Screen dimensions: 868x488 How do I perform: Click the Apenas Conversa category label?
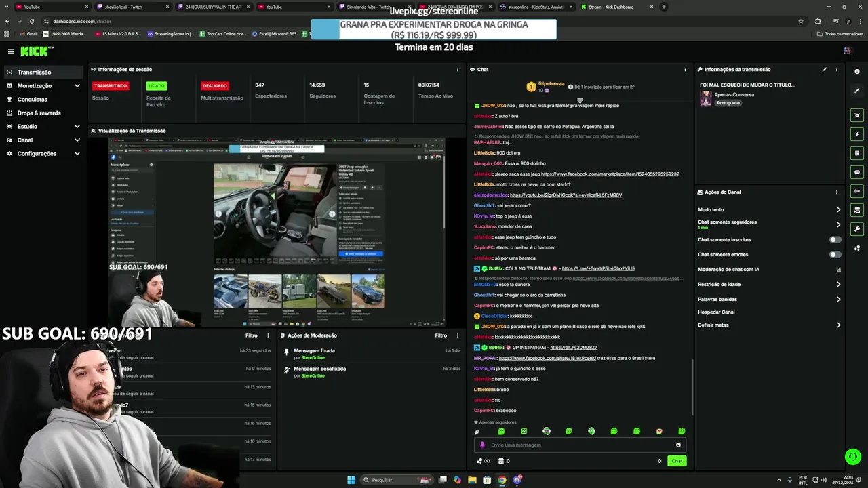point(734,95)
